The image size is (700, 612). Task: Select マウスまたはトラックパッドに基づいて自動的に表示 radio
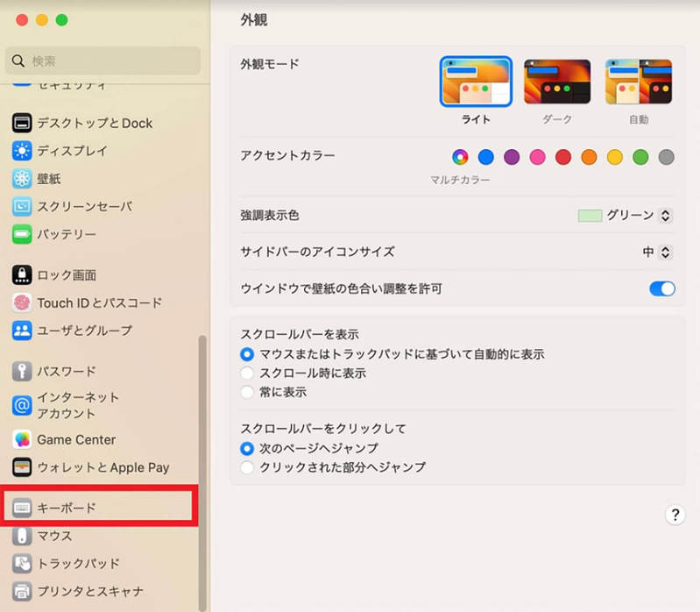247,354
